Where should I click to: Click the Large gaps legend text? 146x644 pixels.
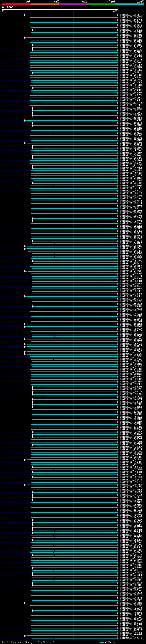tap(28, 642)
